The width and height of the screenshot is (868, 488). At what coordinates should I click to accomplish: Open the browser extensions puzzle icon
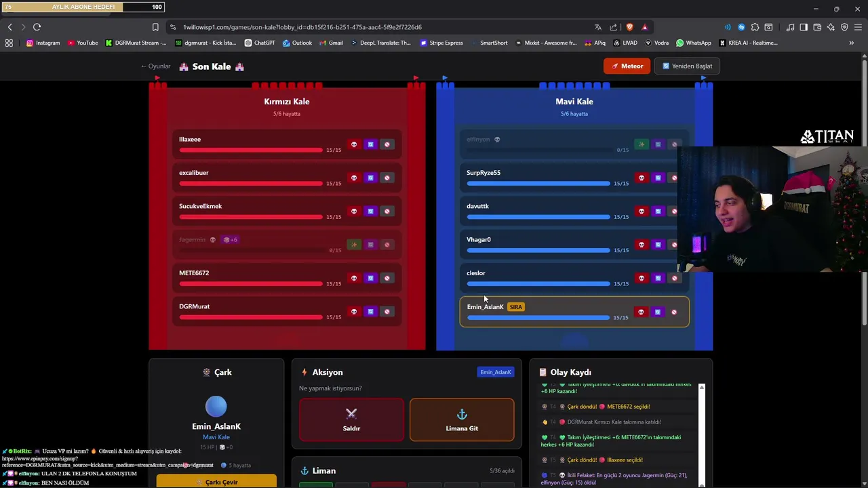tap(755, 27)
